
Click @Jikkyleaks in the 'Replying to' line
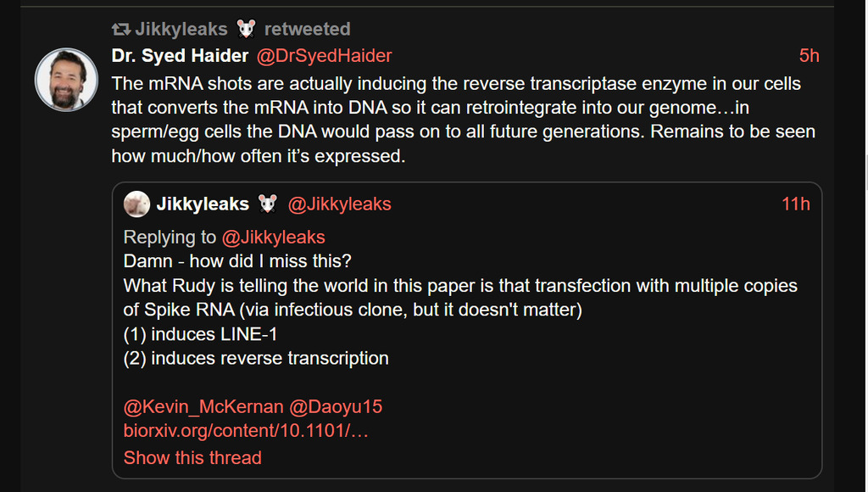coord(273,238)
